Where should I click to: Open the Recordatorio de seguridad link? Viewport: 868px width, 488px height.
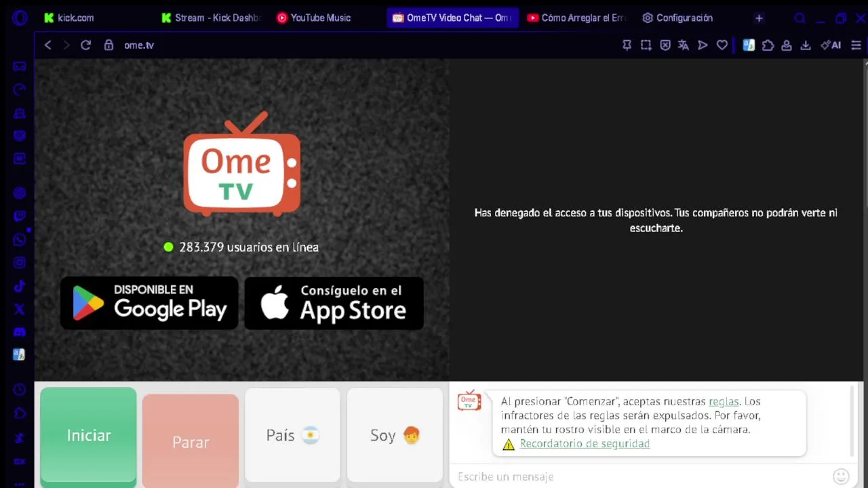click(x=585, y=443)
